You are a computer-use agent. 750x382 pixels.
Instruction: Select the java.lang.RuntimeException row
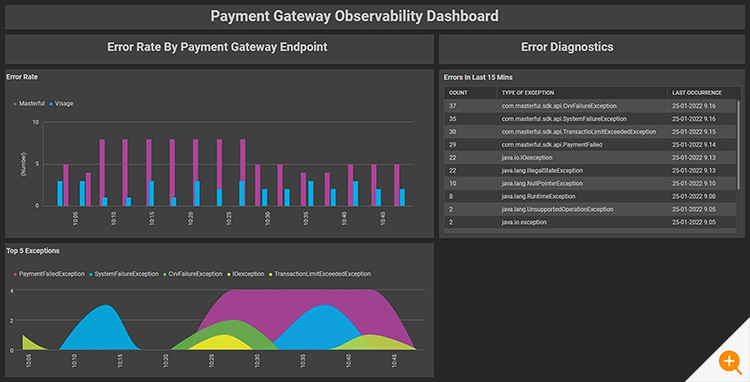pos(590,196)
